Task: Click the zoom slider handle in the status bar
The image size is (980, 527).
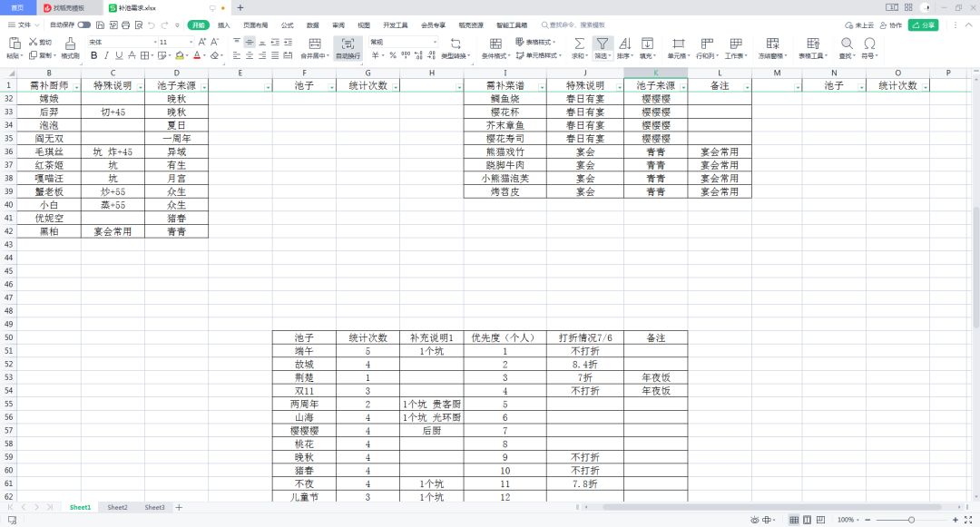Action: pyautogui.click(x=911, y=520)
